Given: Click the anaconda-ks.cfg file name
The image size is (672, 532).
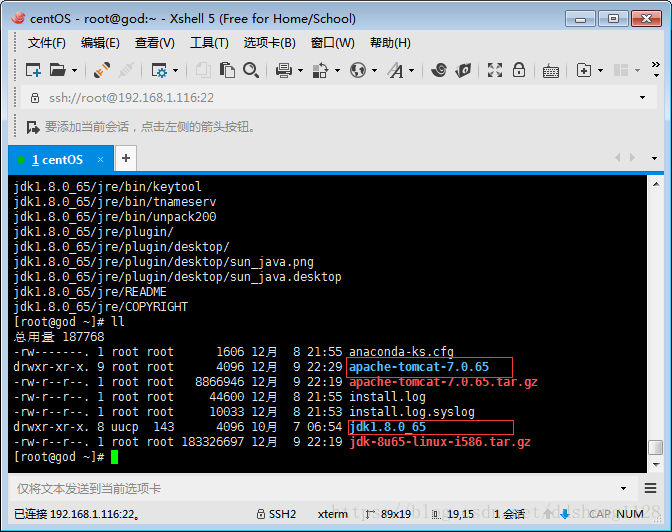Looking at the screenshot, I should pos(401,352).
